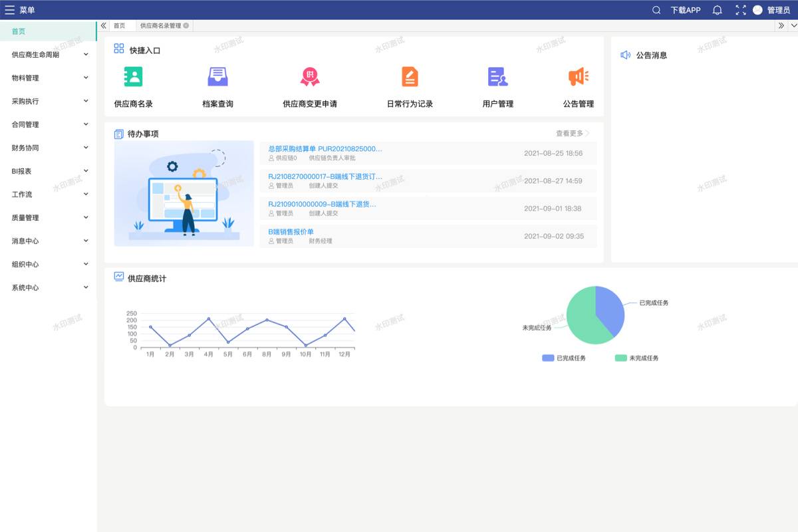Open the B端销售报价单 todo item
The width and height of the screenshot is (798, 532).
click(291, 232)
